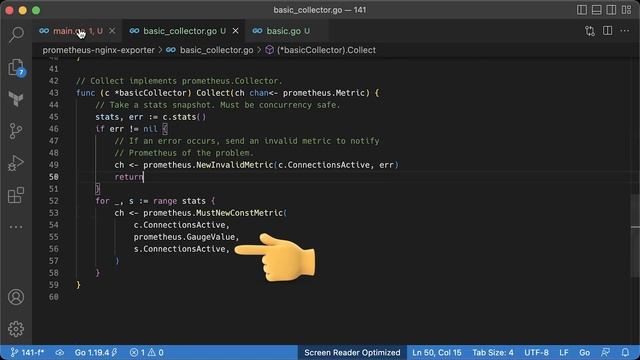Click feedback icon in status bar

606,353
